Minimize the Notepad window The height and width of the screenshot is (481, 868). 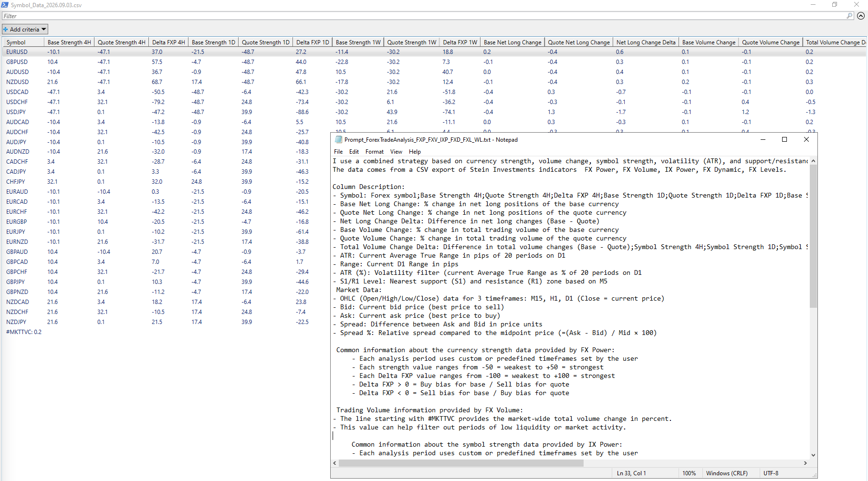point(763,139)
